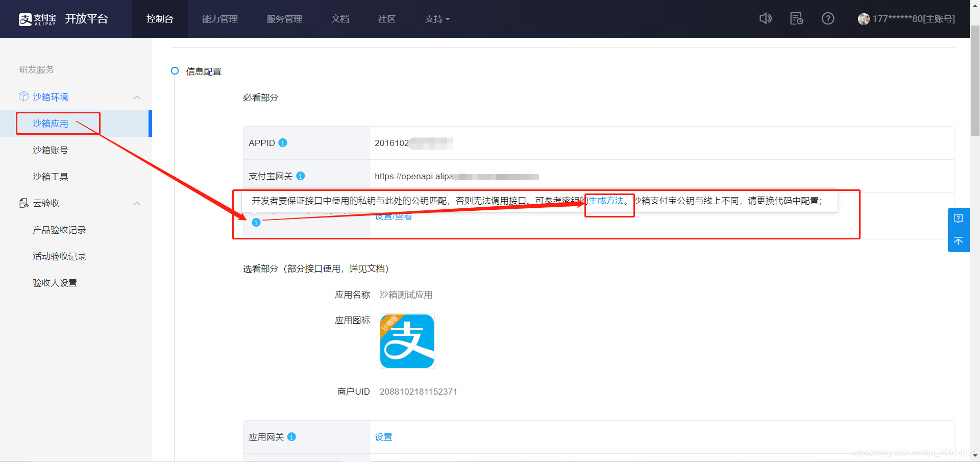Click the 必看部分 heading
980x462 pixels.
[x=260, y=98]
